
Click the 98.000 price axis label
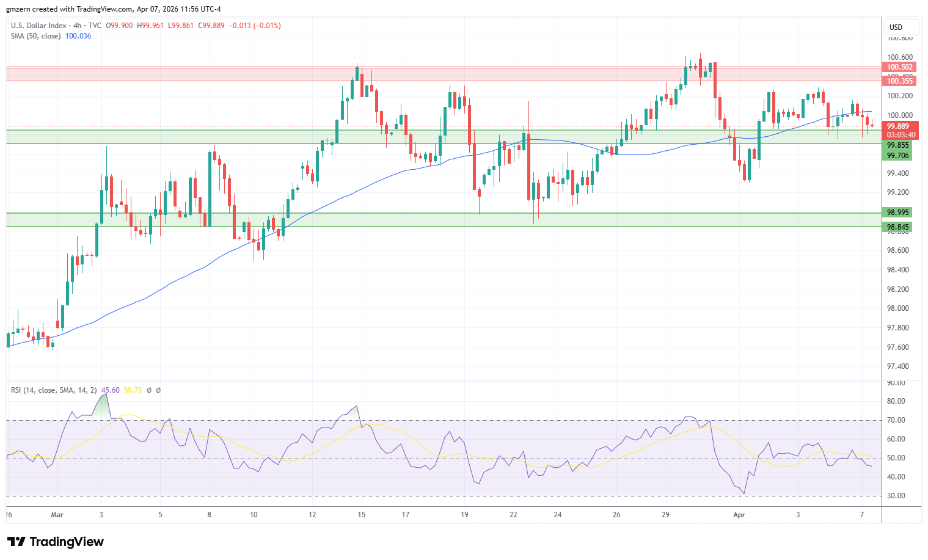coord(898,308)
